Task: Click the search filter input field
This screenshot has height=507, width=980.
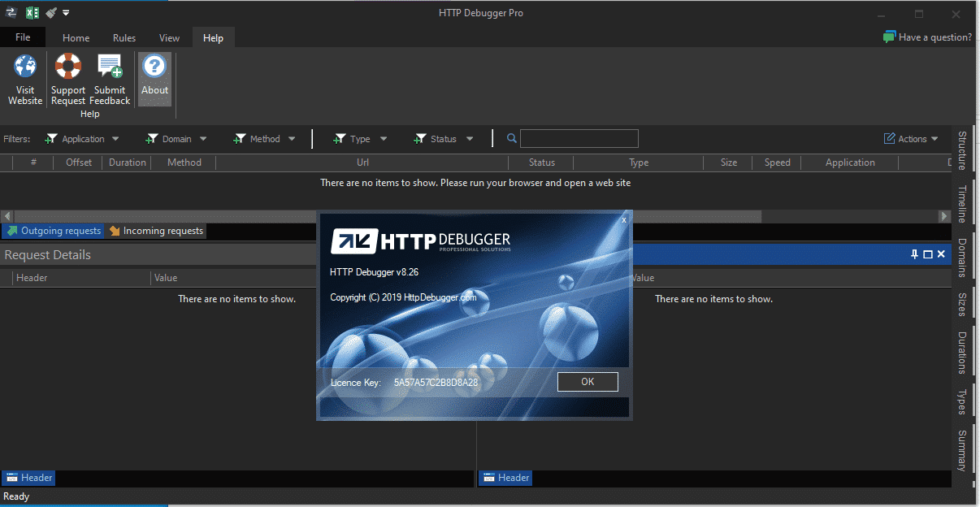Action: coord(579,139)
